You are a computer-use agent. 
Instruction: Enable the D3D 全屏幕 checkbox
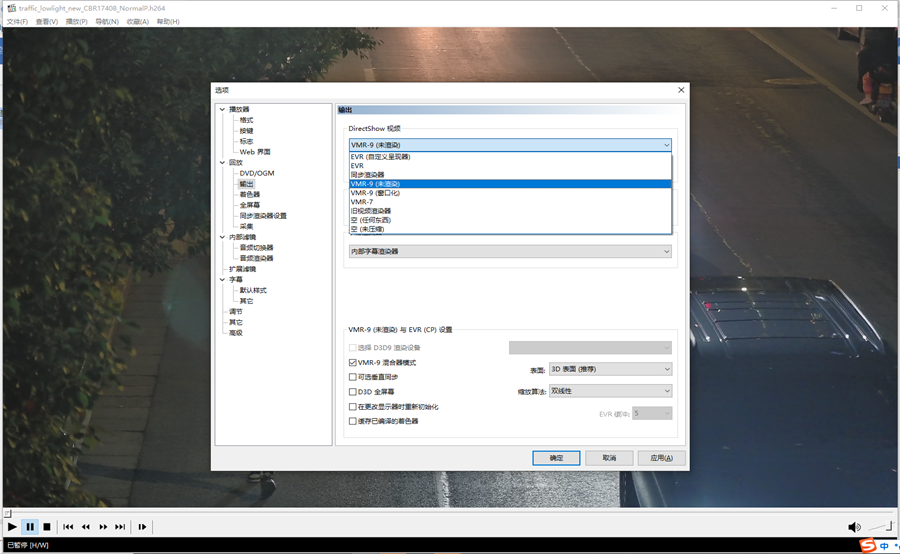coord(353,392)
